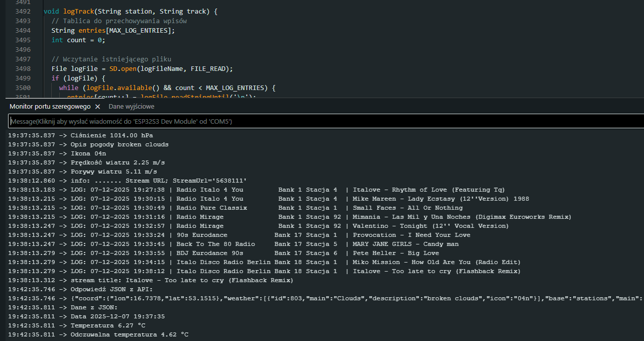Close the Monitor portu szeregowego tab
The image size is (644, 341).
coord(97,107)
